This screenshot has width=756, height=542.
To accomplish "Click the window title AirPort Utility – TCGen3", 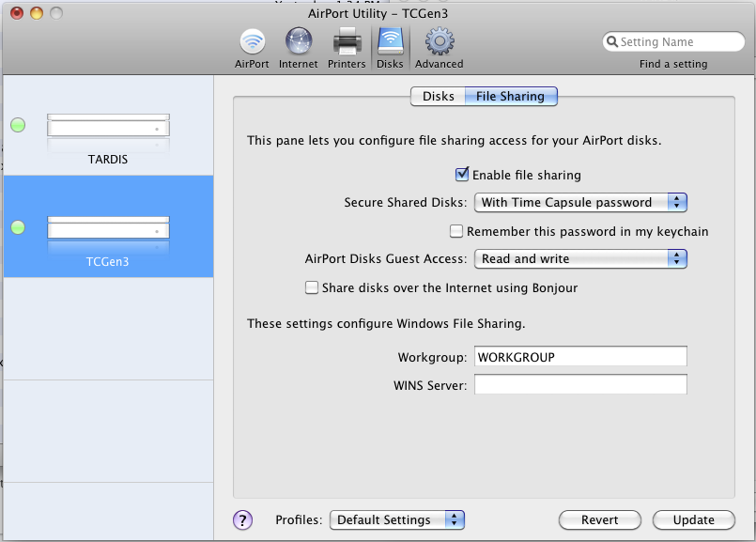I will pyautogui.click(x=378, y=13).
